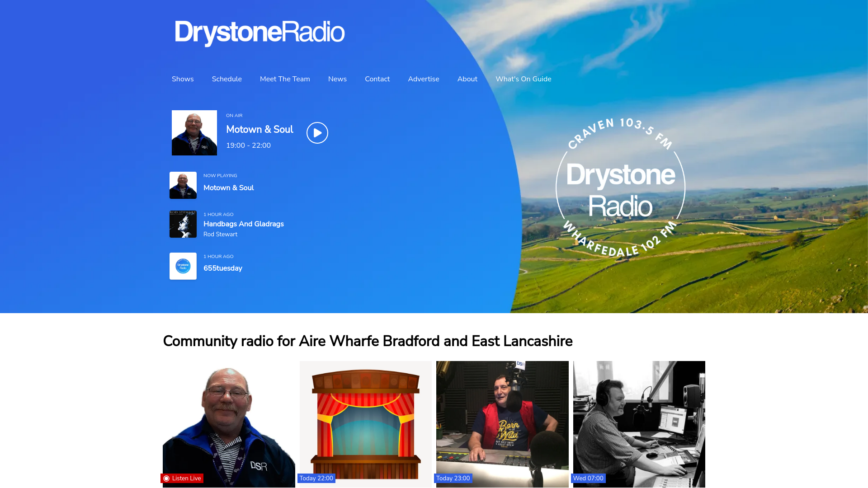Open the Born to be Wild presenter card

(502, 424)
